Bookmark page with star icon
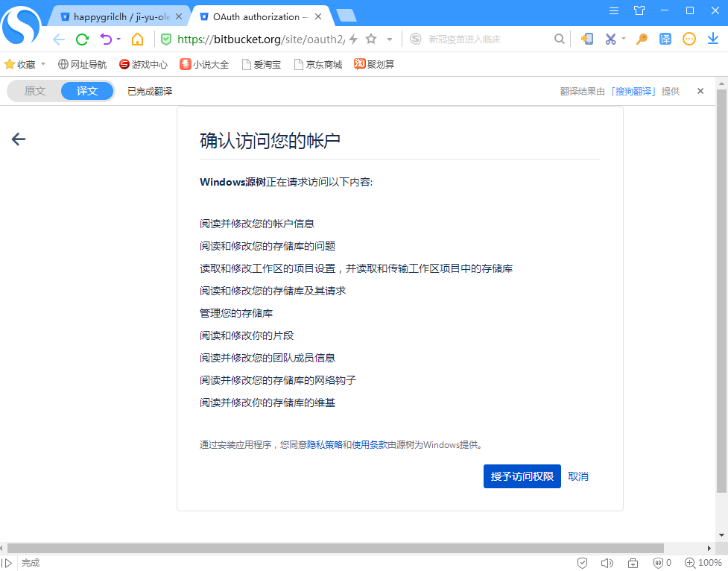Screen dimensions: 728x571 (x=371, y=39)
